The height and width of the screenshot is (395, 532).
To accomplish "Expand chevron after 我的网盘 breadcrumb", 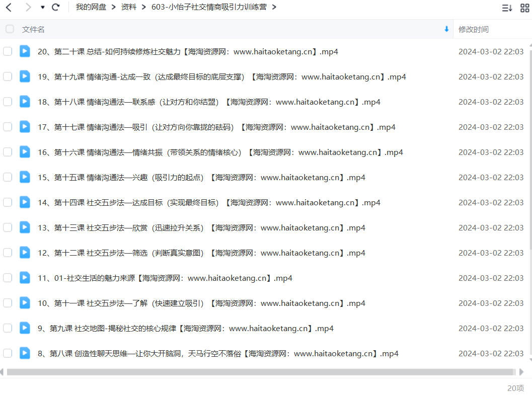I will (x=113, y=7).
